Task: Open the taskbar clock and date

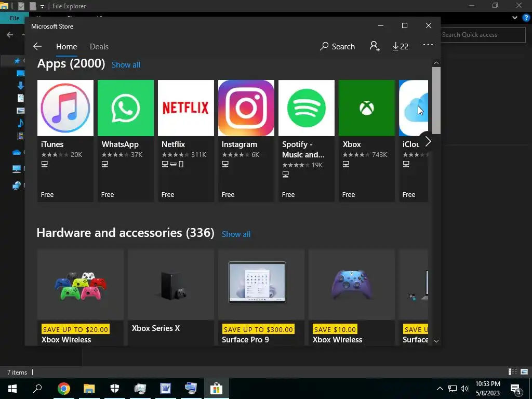Action: [x=488, y=389]
